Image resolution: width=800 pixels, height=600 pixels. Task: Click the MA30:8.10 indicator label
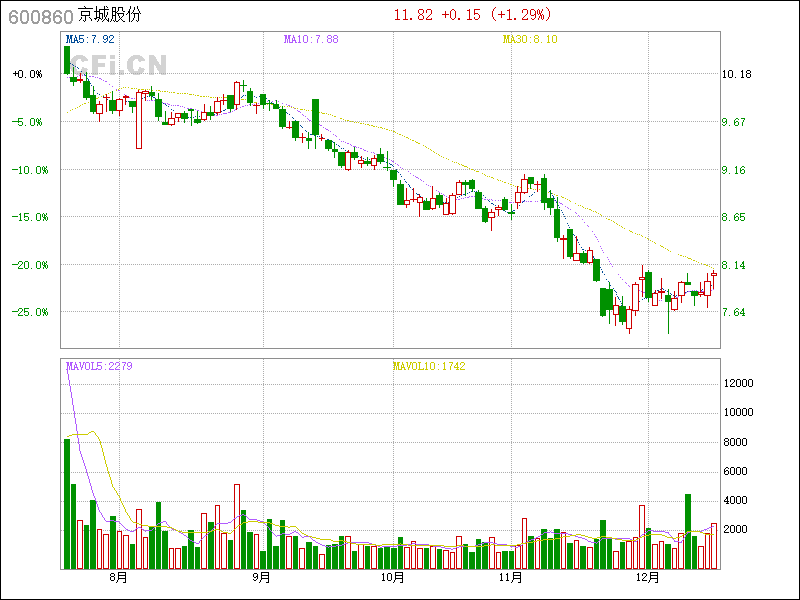tap(530, 39)
